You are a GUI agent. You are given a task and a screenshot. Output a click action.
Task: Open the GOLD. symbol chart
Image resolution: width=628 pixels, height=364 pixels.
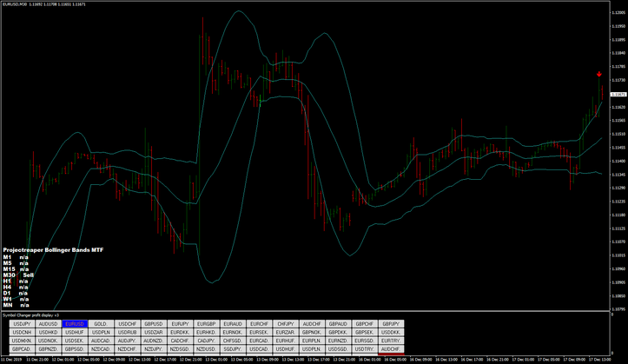point(102,323)
